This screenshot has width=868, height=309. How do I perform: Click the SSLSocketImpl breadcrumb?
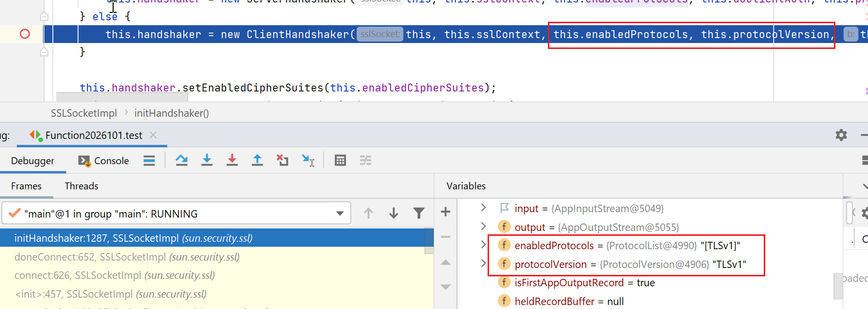pos(83,113)
